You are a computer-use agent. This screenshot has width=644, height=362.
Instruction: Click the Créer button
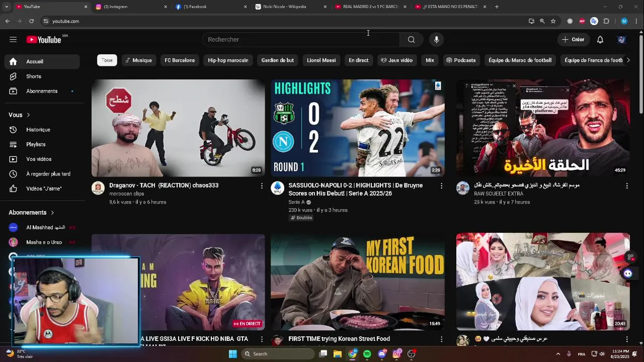pyautogui.click(x=573, y=39)
